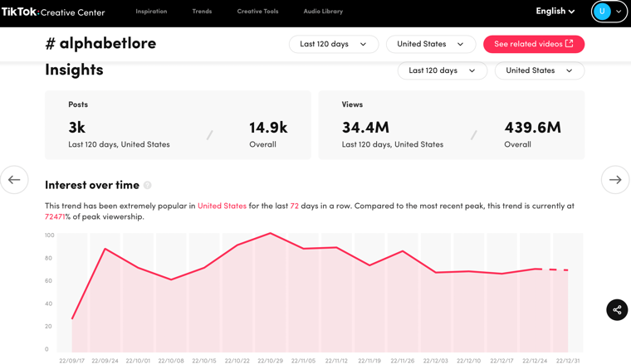This screenshot has width=631, height=364.
Task: Open the English language dropdown
Action: (555, 12)
